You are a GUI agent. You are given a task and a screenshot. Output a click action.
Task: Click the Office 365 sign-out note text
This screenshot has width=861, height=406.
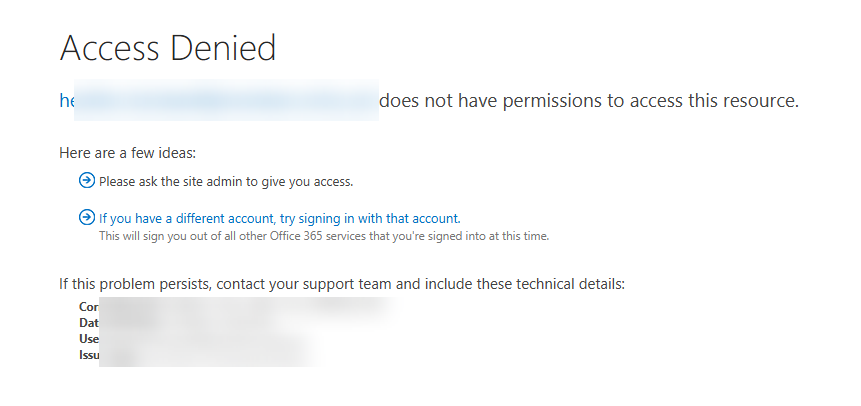pyautogui.click(x=323, y=236)
